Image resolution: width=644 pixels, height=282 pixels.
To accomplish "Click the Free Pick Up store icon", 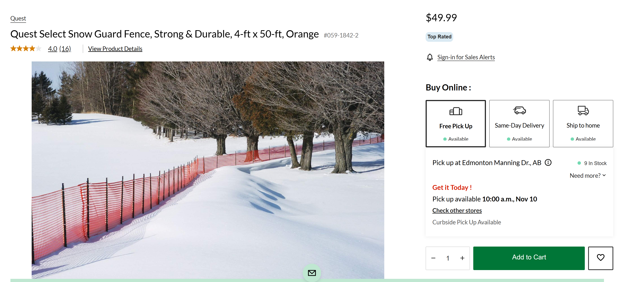I will [x=456, y=111].
